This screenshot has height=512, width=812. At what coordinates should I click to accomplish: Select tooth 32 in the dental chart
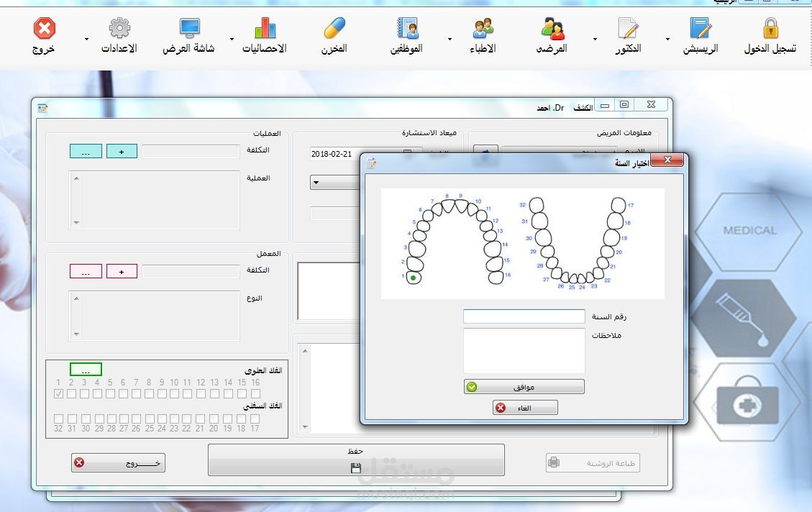[x=537, y=205]
